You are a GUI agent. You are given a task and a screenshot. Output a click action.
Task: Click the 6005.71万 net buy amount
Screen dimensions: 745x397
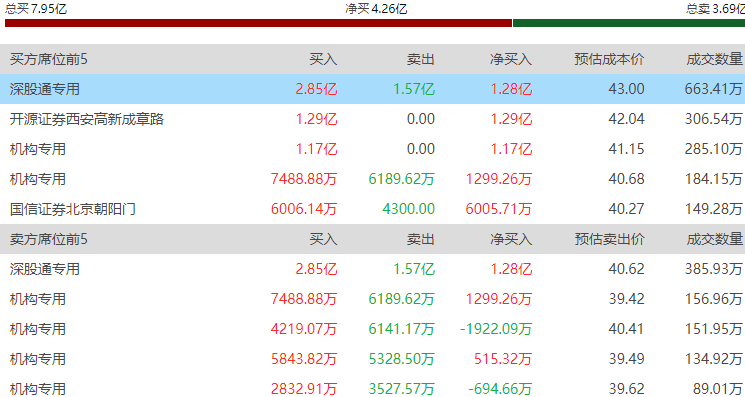[x=499, y=209]
